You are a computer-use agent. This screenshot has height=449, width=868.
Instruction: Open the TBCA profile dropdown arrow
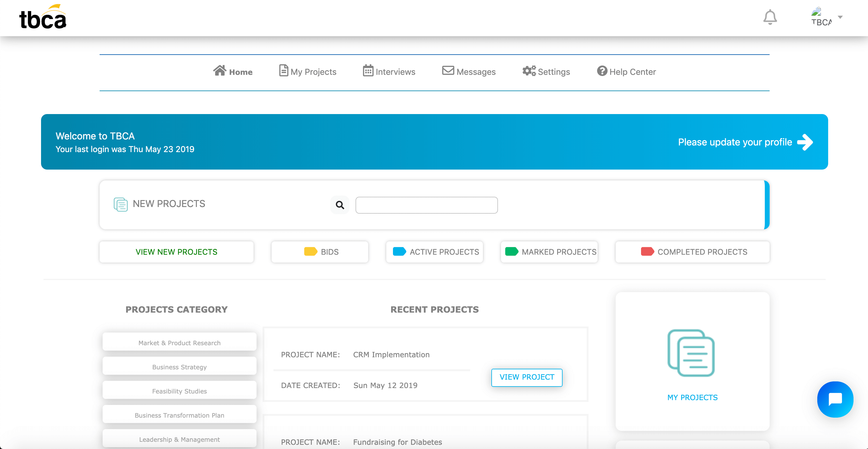pos(840,17)
